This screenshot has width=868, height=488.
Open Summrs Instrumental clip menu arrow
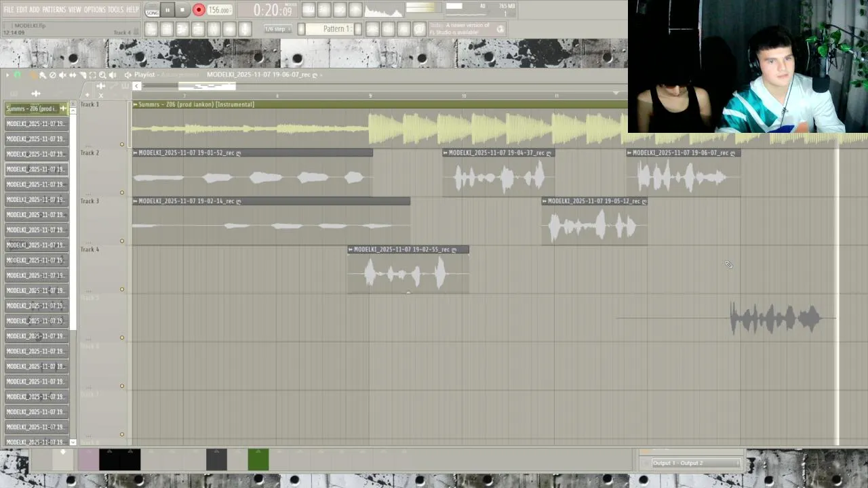136,104
